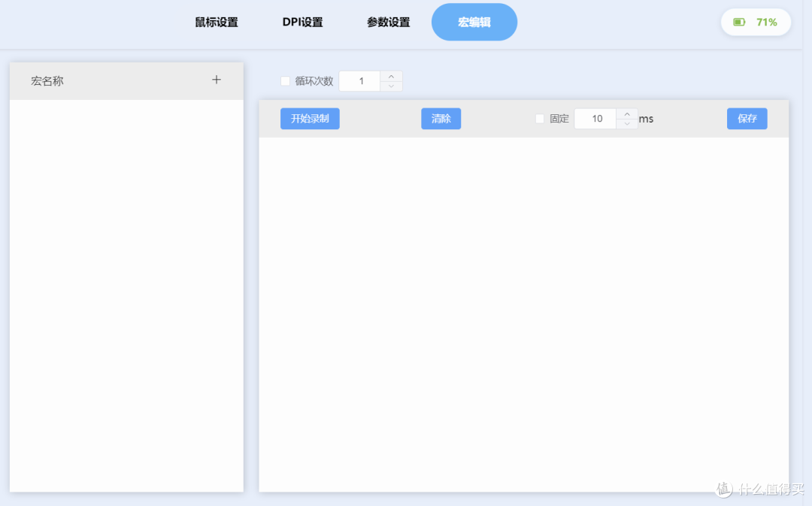Open the 鼠标设置 tab

pos(217,23)
